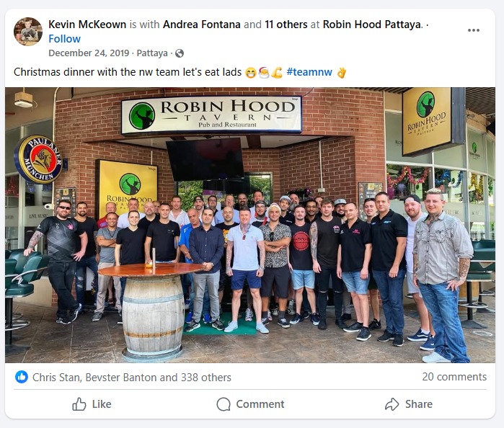Show who reacted: Chris Stan, Bevster Banton

[x=132, y=378]
